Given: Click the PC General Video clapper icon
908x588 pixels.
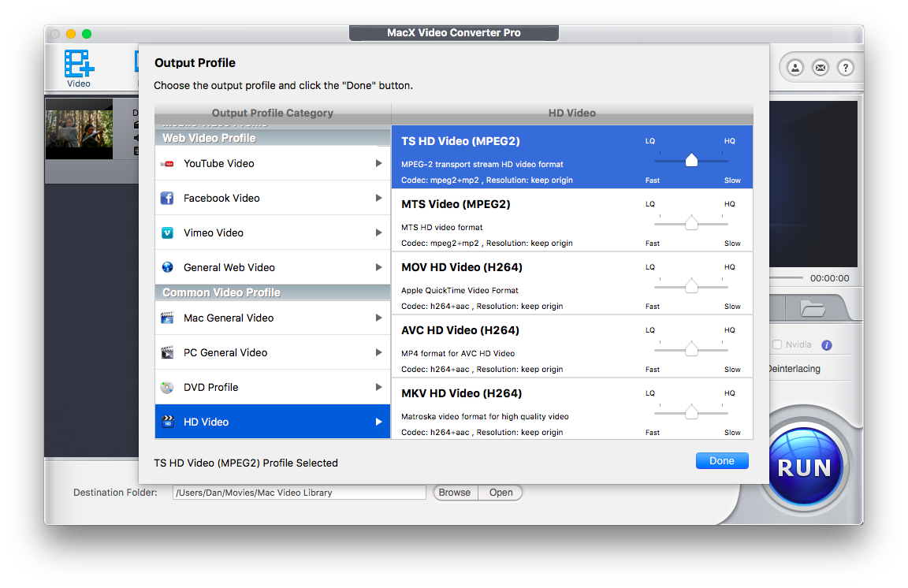Looking at the screenshot, I should point(167,352).
